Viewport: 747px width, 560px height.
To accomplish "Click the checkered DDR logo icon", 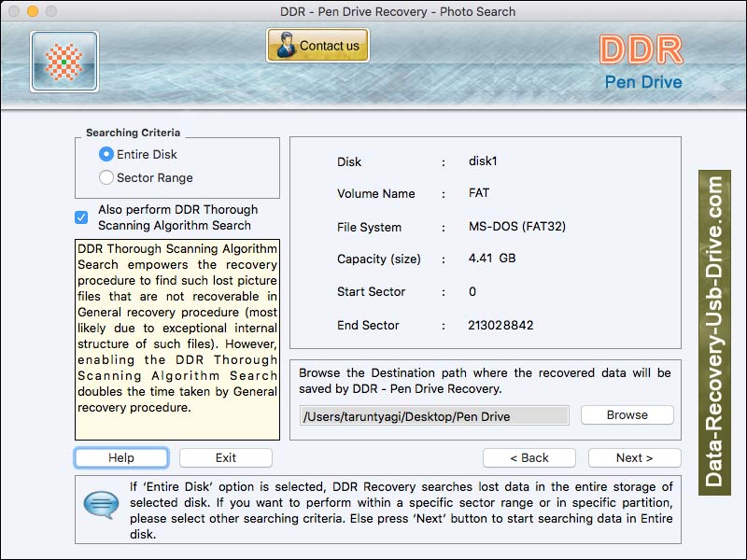I will coord(62,61).
